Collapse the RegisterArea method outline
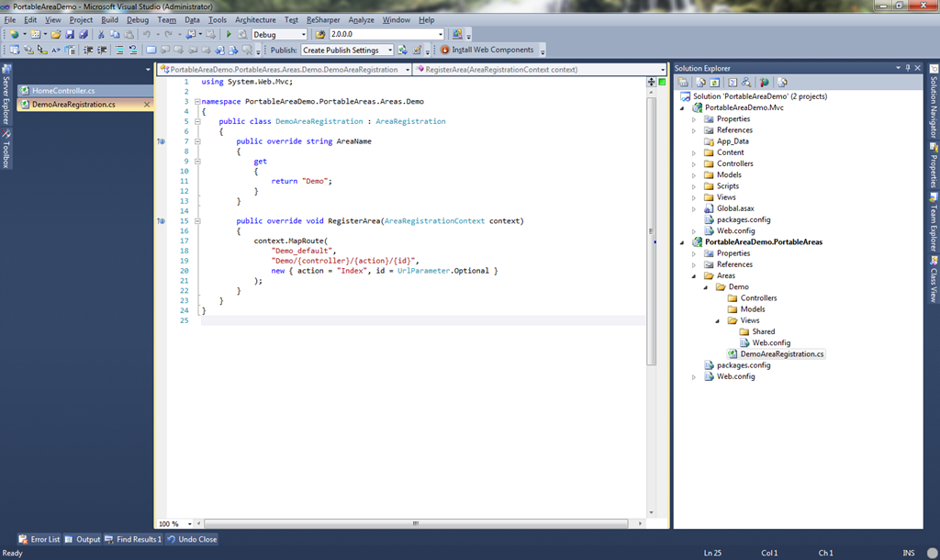This screenshot has width=940, height=560. tap(197, 221)
